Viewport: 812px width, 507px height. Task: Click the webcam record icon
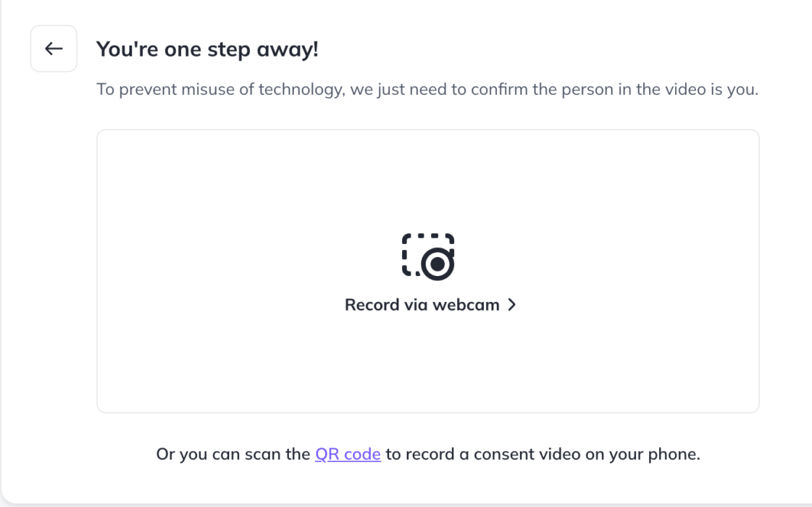pos(428,256)
